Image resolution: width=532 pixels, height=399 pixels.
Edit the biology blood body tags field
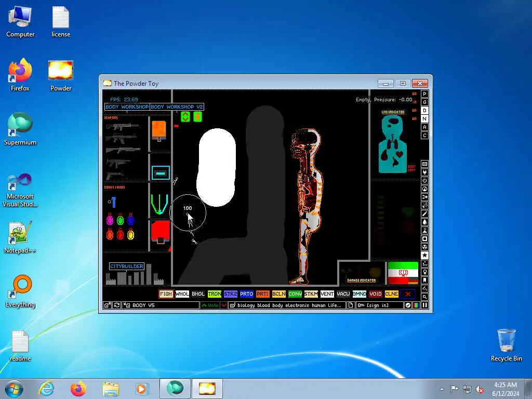(287, 305)
